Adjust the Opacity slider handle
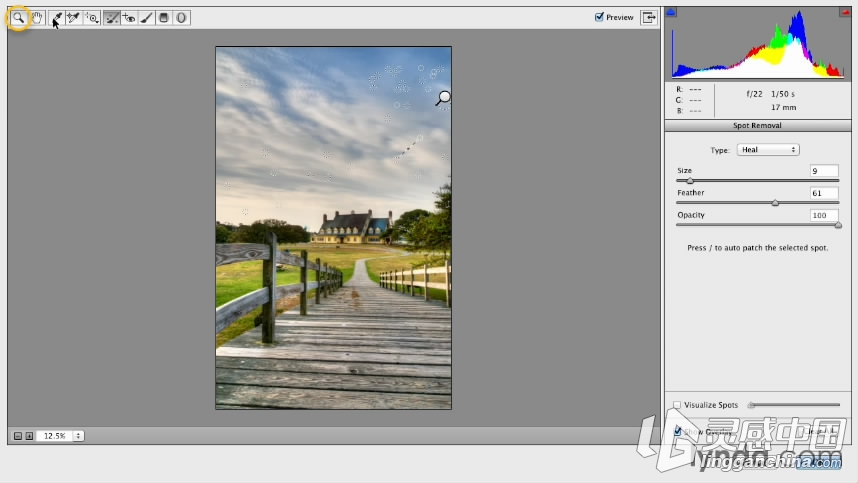This screenshot has width=858, height=483. pos(838,225)
